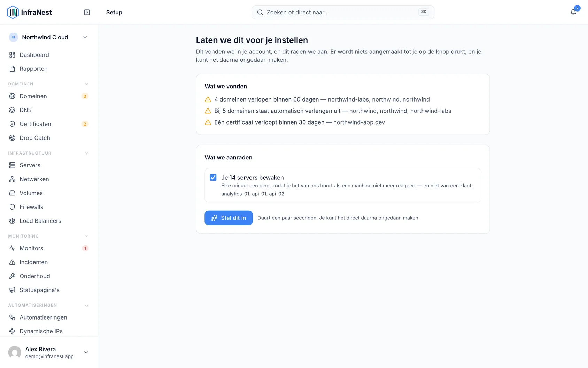Open Incidenten link

(49, 262)
